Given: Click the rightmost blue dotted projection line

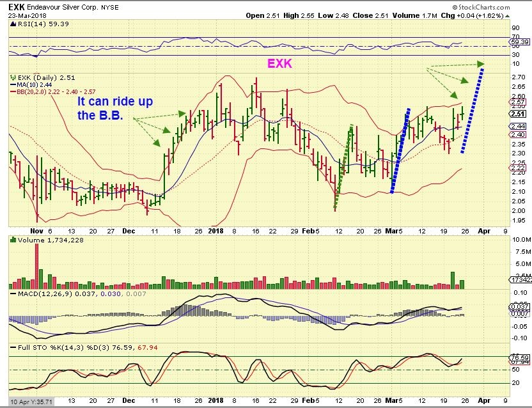Looking at the screenshot, I should coord(471,110).
